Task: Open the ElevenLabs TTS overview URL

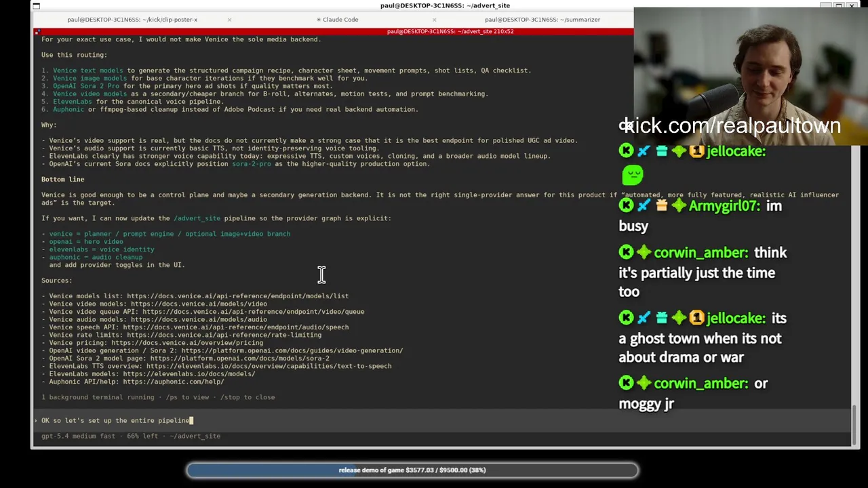Action: pyautogui.click(x=269, y=366)
